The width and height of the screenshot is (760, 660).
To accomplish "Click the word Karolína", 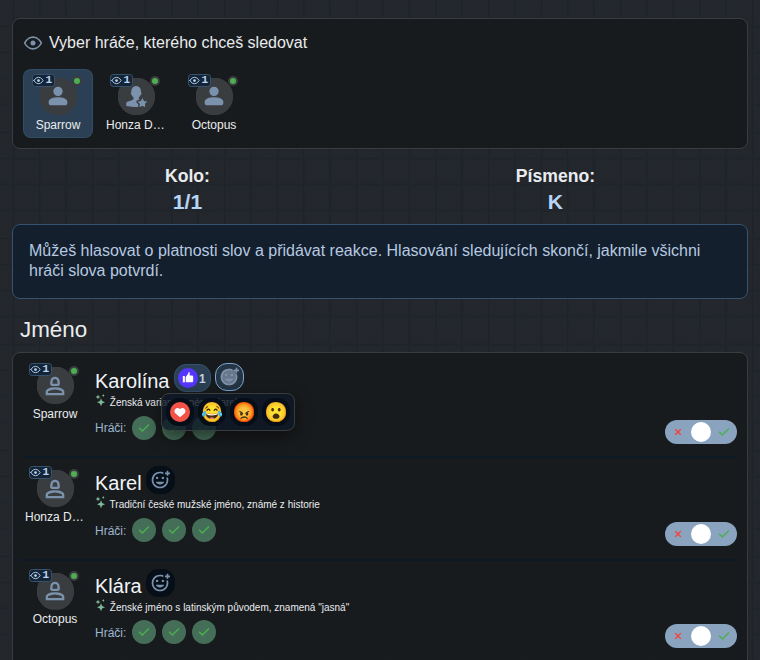I will [132, 381].
